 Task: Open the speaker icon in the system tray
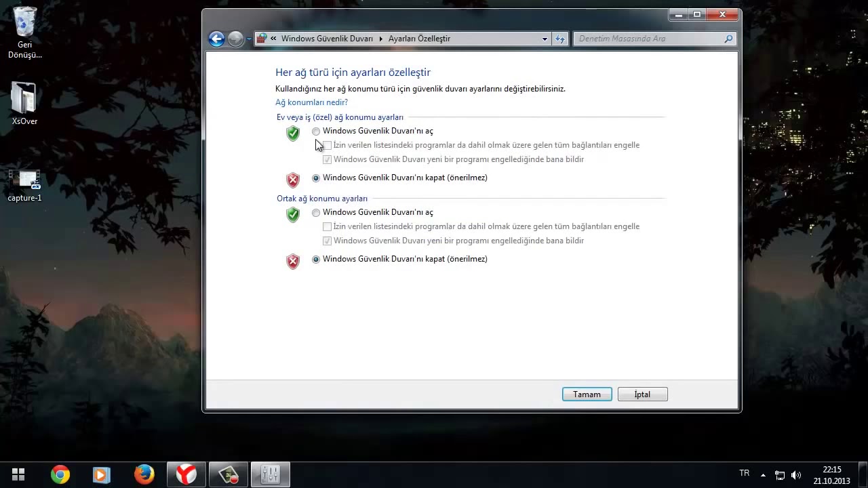(796, 472)
